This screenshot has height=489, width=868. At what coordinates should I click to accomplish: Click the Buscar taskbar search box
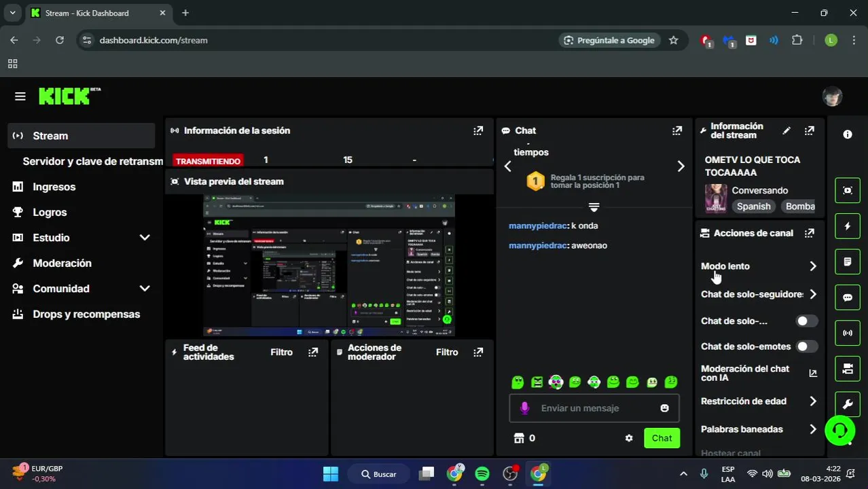coord(379,474)
